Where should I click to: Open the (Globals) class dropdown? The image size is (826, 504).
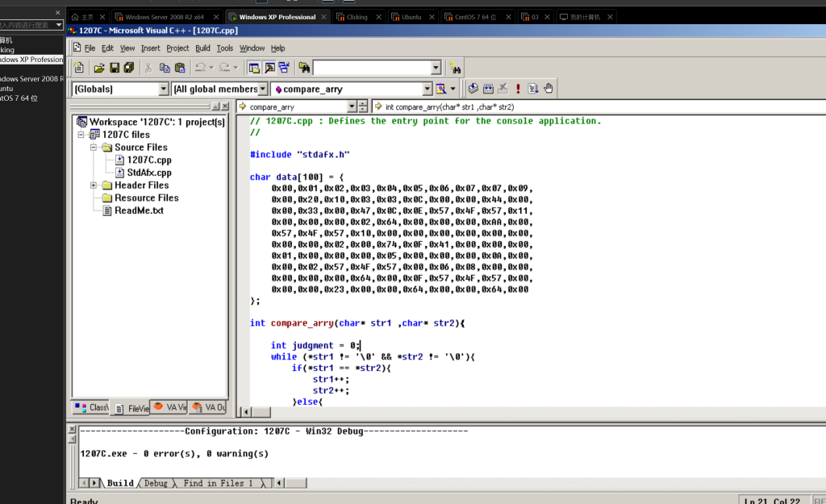pyautogui.click(x=164, y=89)
